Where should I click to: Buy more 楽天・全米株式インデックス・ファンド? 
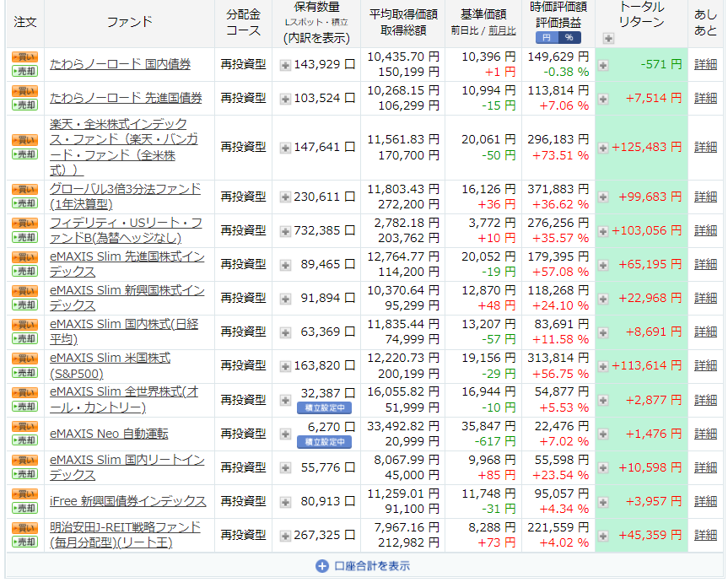click(24, 140)
